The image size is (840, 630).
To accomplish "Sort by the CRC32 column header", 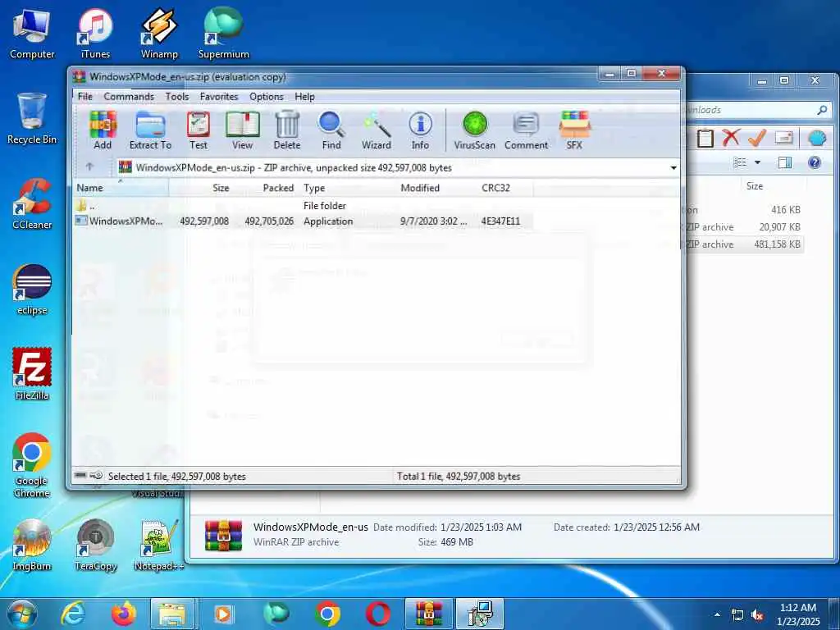I will coord(505,188).
